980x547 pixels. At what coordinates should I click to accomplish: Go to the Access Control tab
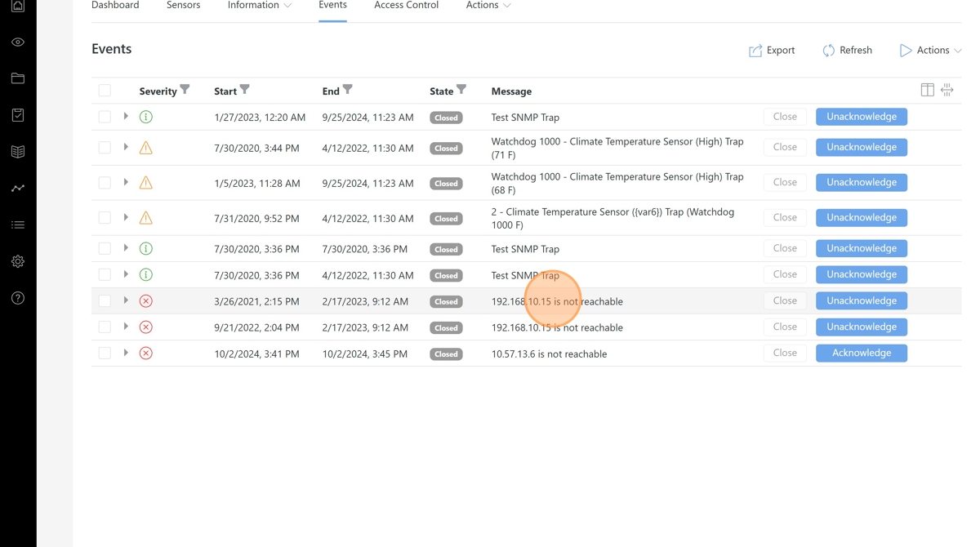[406, 6]
